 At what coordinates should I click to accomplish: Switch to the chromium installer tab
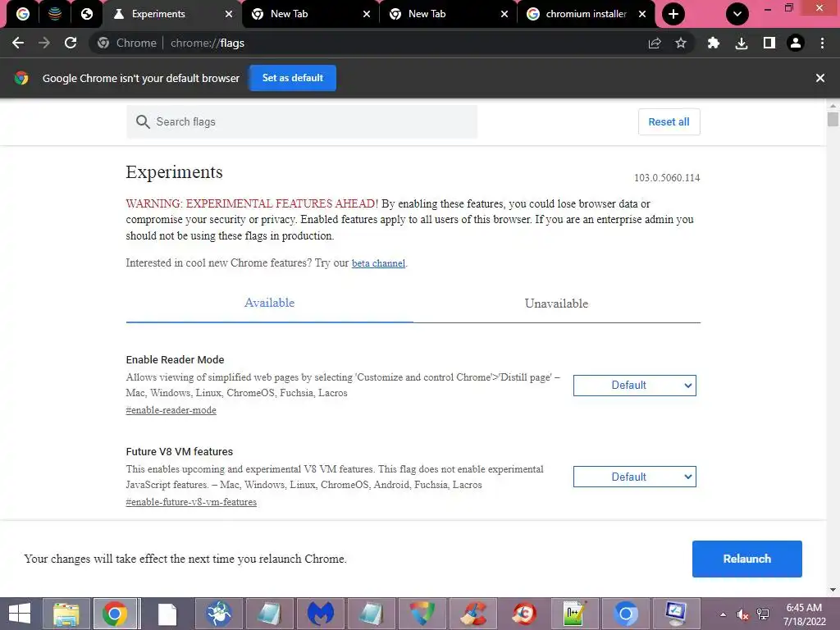point(586,14)
